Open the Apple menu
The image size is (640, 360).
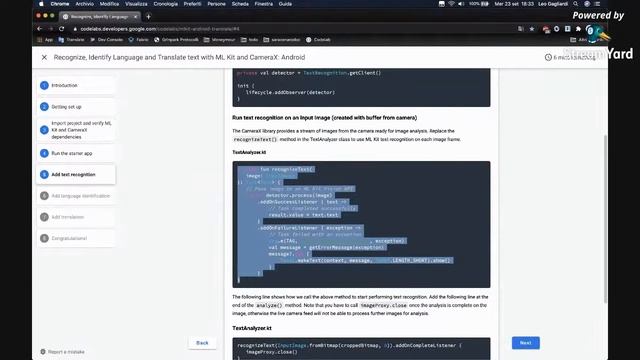tap(41, 4)
